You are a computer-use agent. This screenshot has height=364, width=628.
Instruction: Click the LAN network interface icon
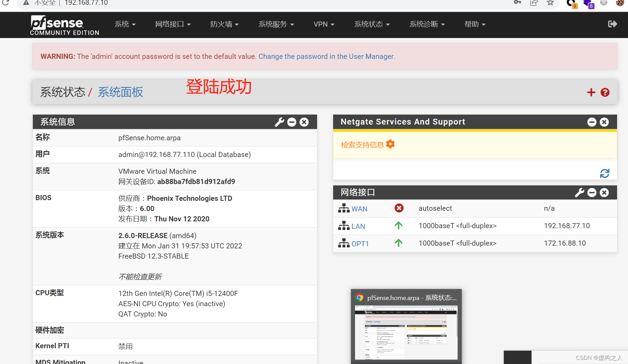pyautogui.click(x=344, y=226)
